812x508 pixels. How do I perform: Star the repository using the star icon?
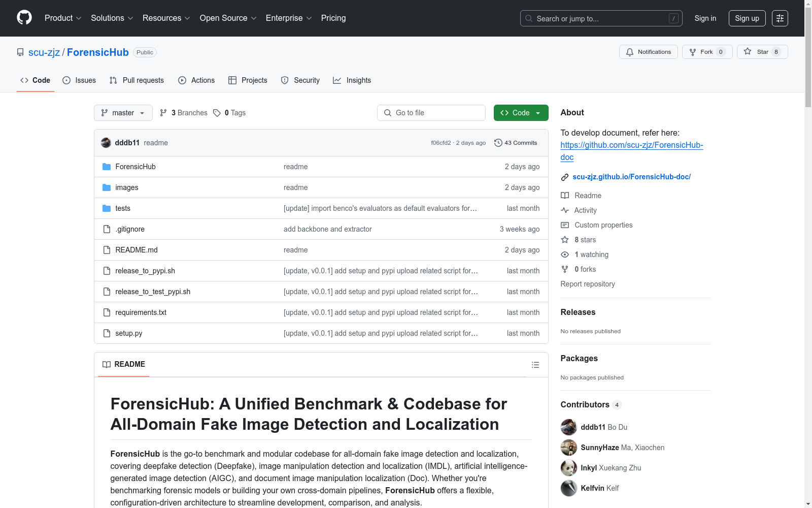748,52
